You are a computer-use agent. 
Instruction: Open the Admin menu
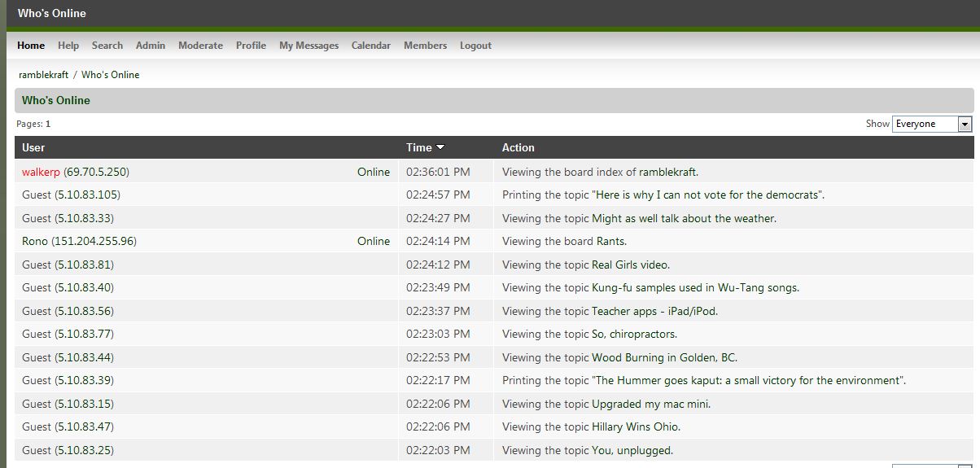pos(151,46)
